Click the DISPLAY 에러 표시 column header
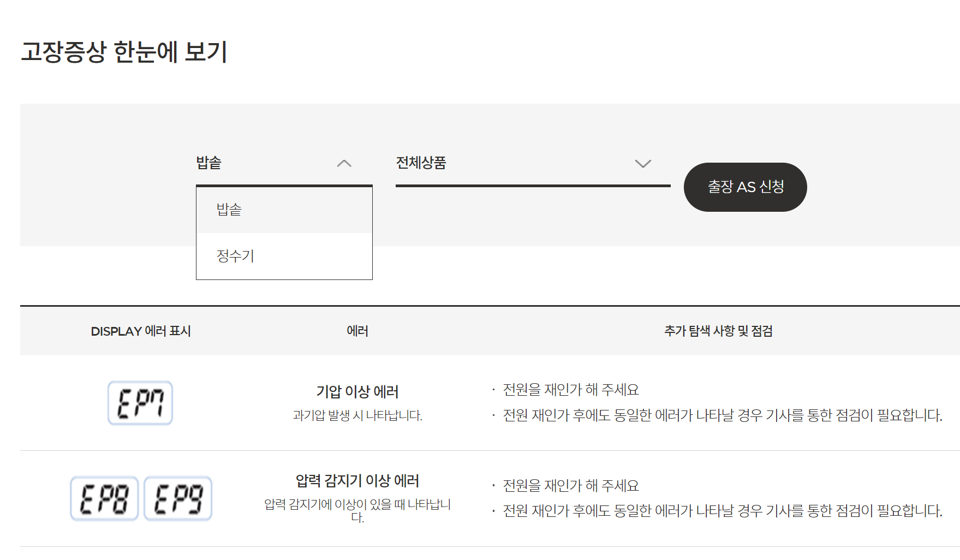960x560 pixels. [x=141, y=331]
